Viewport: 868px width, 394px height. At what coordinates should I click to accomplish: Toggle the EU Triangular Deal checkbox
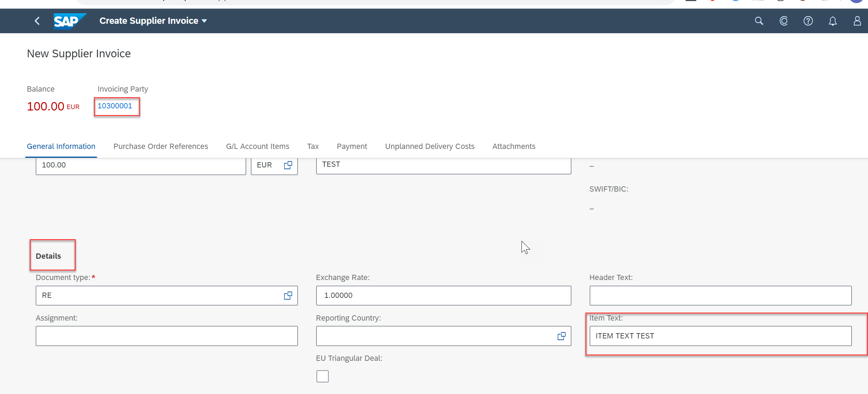click(x=322, y=377)
